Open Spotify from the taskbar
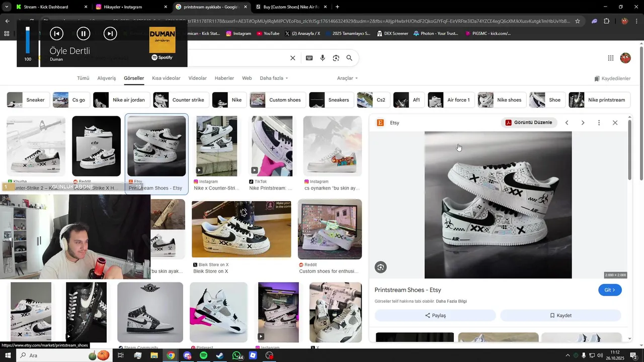Screen dimensions: 644x362 (203, 355)
